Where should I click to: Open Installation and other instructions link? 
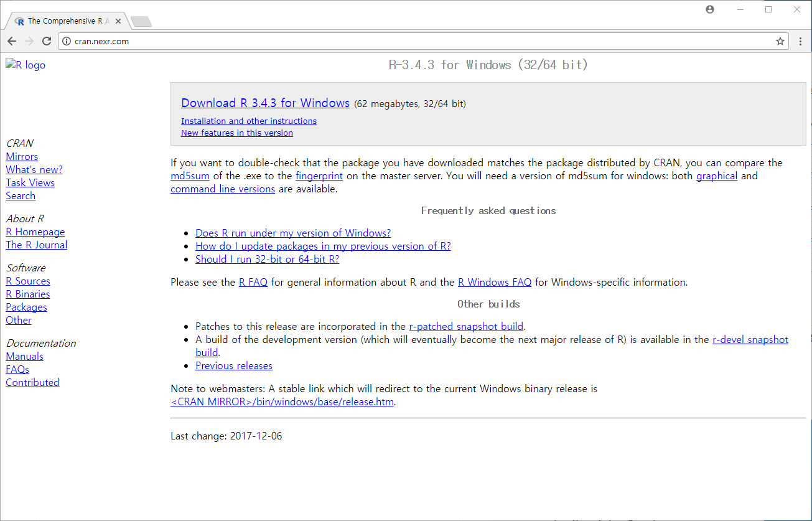click(x=249, y=121)
